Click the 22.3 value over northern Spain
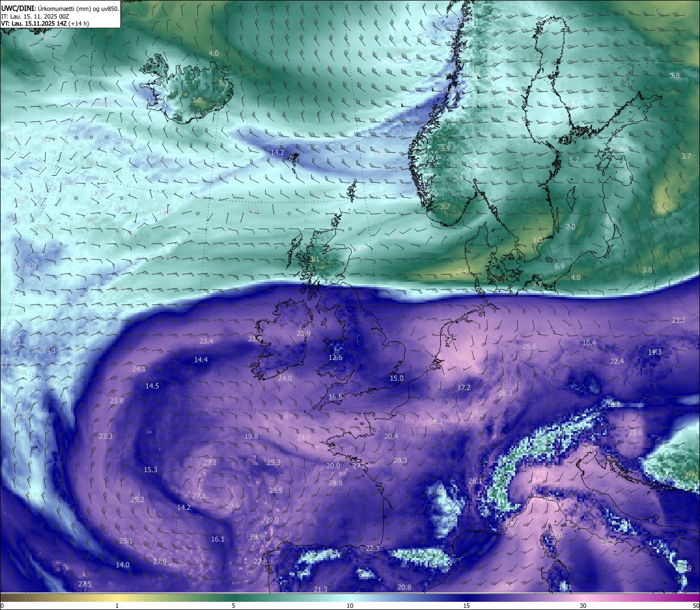The image size is (700, 610). click(372, 548)
